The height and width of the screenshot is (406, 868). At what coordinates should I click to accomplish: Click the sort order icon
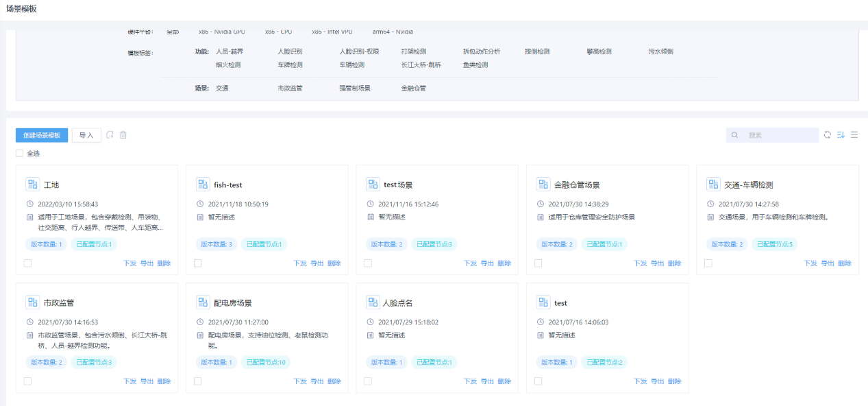[x=841, y=135]
